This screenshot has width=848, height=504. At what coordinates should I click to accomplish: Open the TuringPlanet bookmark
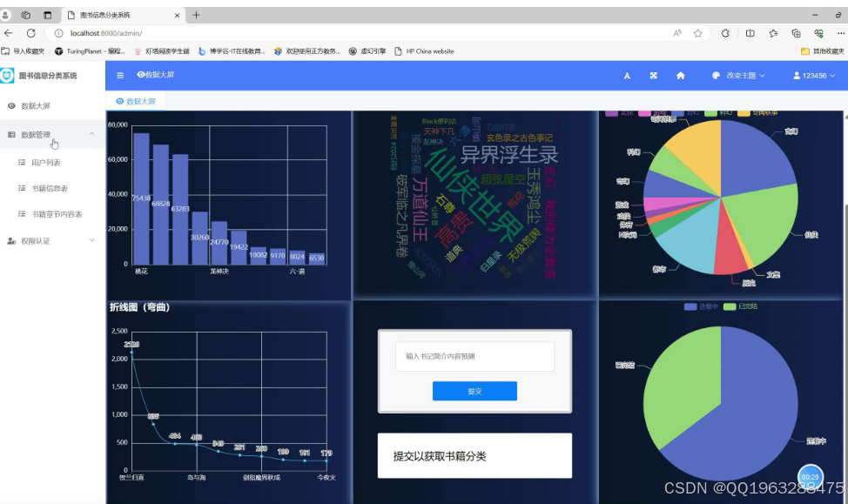point(90,51)
